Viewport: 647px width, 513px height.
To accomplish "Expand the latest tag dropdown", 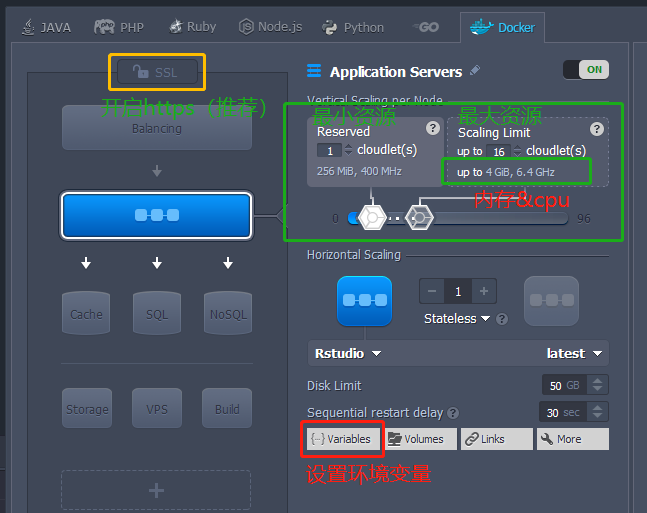I will [x=575, y=353].
